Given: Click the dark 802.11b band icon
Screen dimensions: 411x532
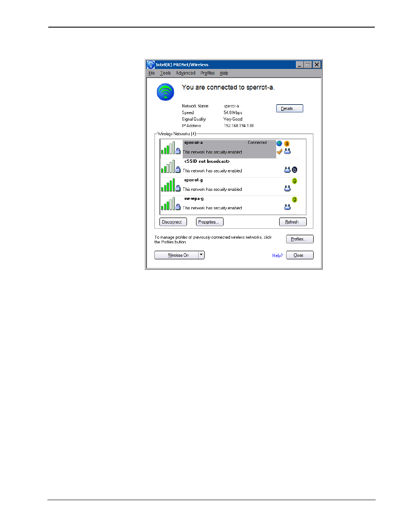Looking at the screenshot, I should click(x=295, y=170).
